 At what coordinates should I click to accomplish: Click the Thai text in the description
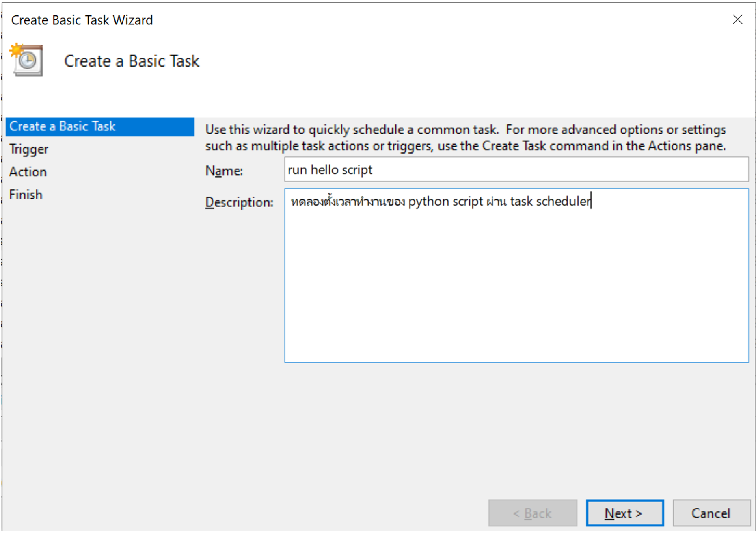348,201
